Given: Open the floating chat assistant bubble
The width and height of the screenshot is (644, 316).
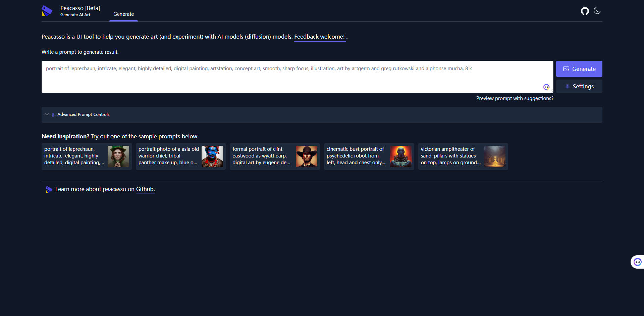Looking at the screenshot, I should tap(637, 262).
